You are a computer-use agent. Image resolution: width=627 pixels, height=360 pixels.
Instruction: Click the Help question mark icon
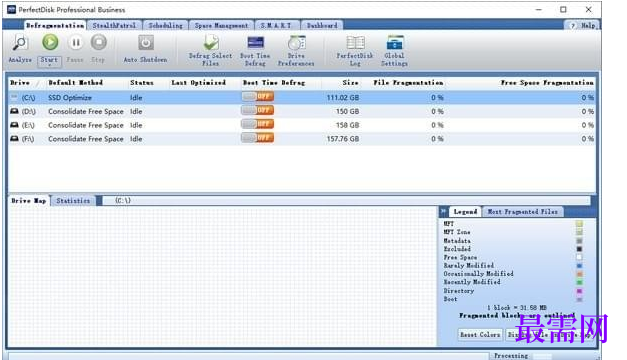point(573,26)
